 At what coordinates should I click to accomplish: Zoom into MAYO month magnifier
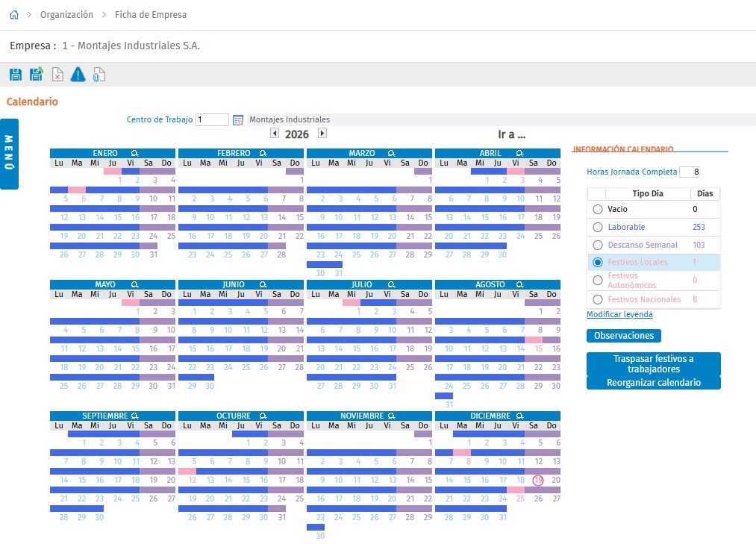pyautogui.click(x=134, y=284)
